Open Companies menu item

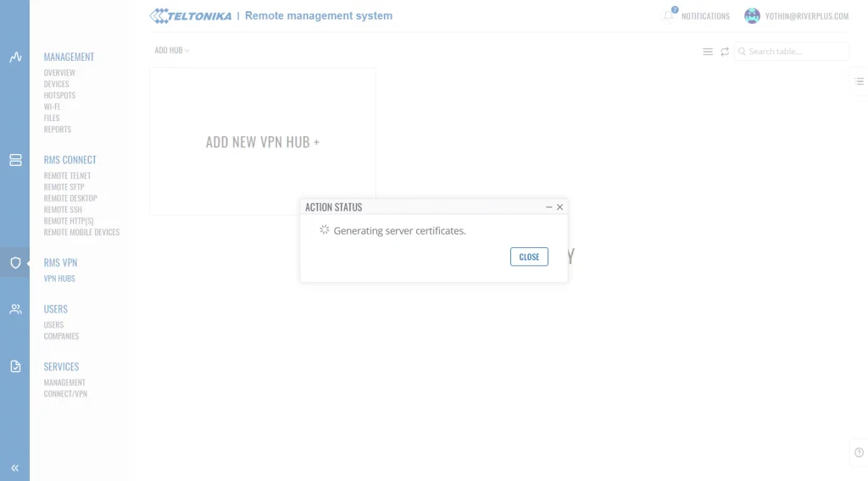[61, 336]
